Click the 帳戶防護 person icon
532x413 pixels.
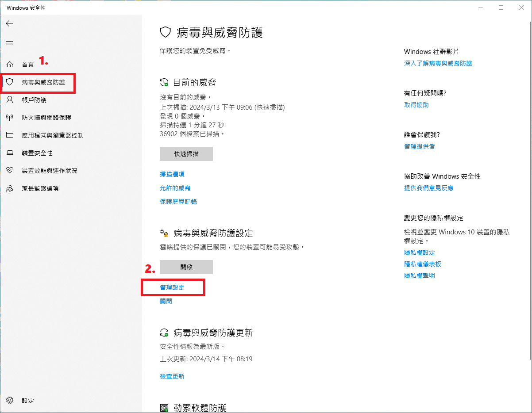10,100
